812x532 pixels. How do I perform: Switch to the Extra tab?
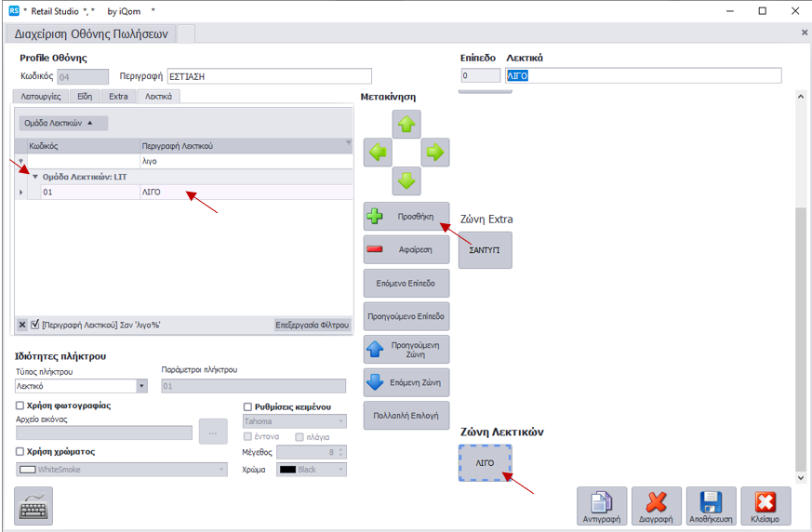point(118,96)
